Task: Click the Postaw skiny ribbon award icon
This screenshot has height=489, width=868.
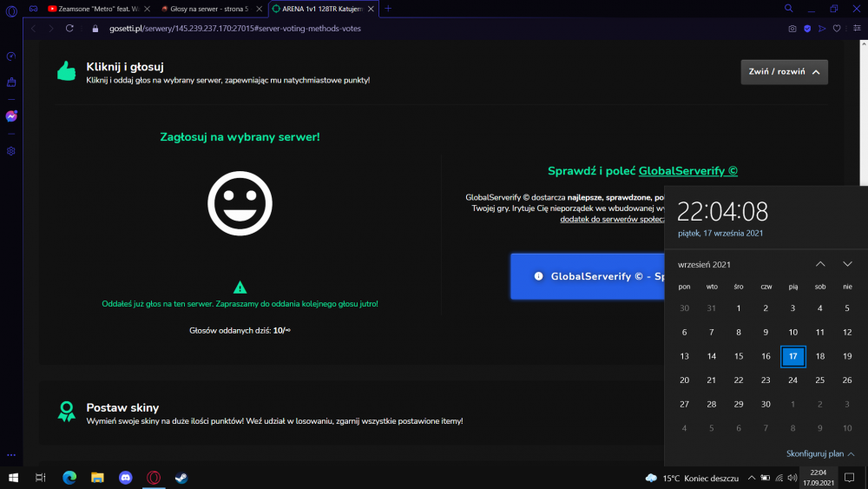Action: [67, 412]
